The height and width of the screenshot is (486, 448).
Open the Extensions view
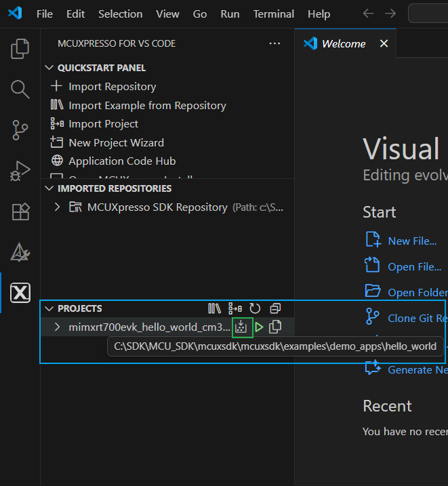click(20, 211)
